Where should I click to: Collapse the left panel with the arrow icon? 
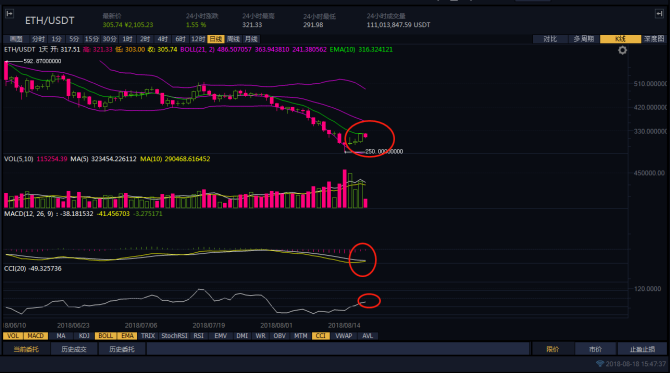pyautogui.click(x=9, y=14)
